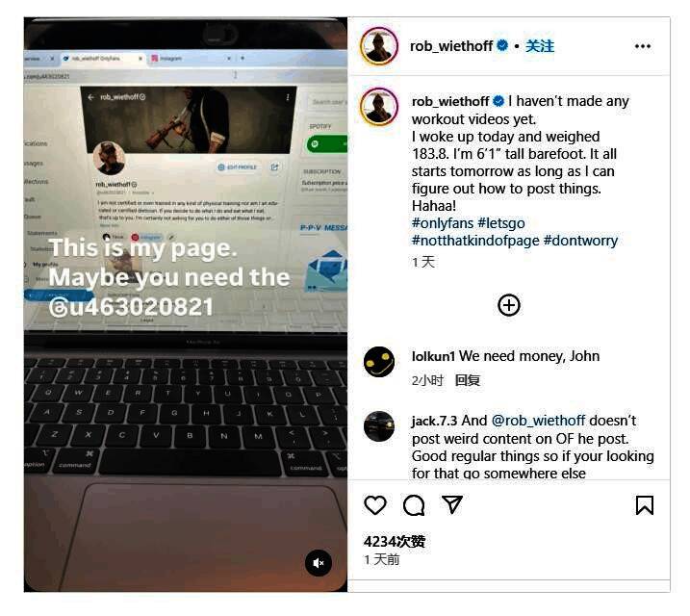Open the #letsgo hashtag
Viewport: 690px width, 616px height.
tap(501, 223)
